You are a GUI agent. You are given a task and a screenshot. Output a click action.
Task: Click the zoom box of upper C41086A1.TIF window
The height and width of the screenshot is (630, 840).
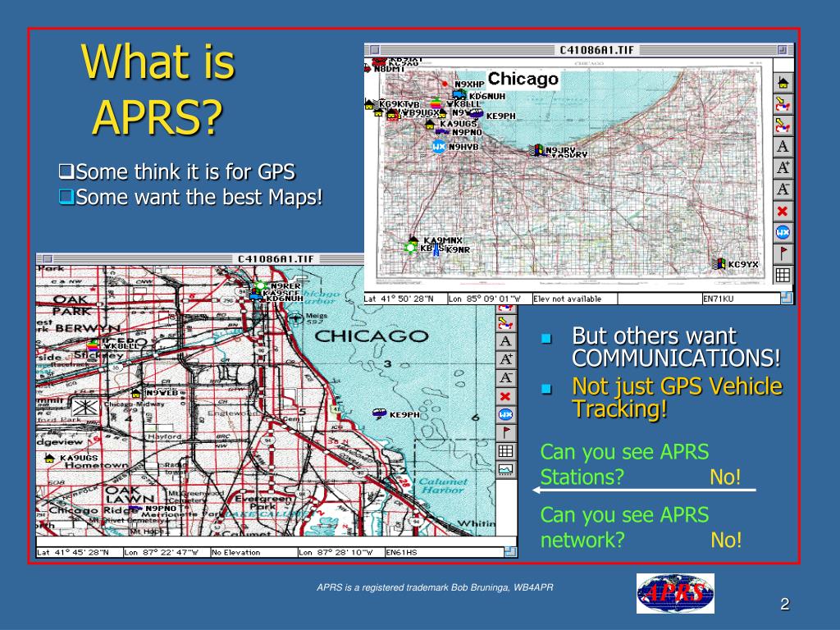click(x=783, y=50)
